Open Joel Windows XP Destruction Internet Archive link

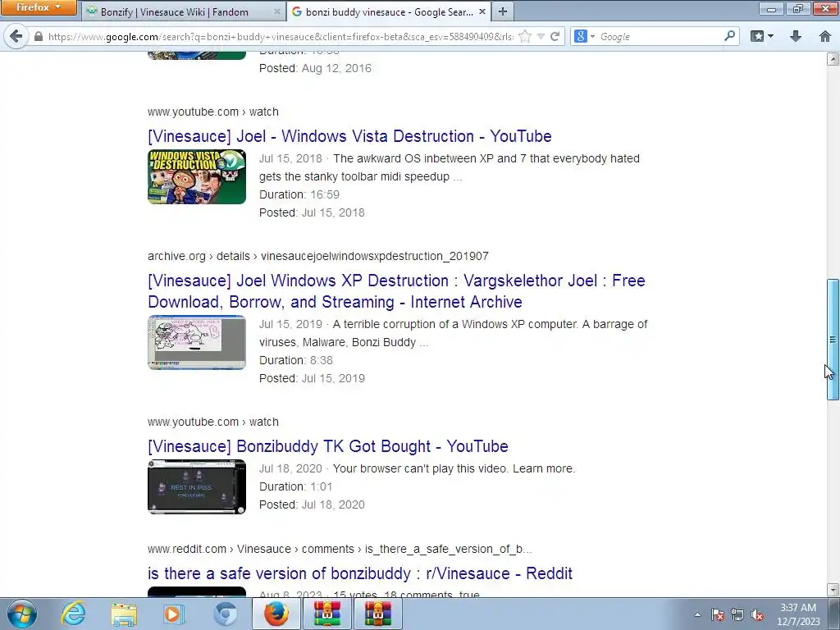coord(396,291)
